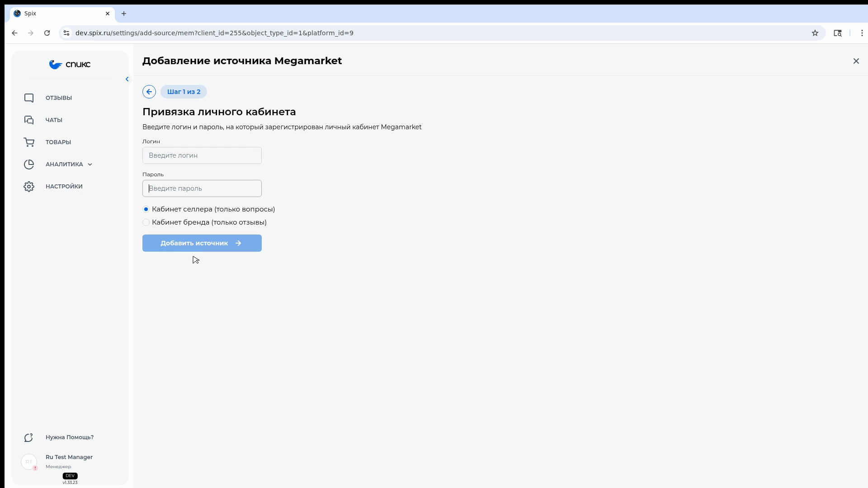Click the Менеджер role label

[x=58, y=467]
